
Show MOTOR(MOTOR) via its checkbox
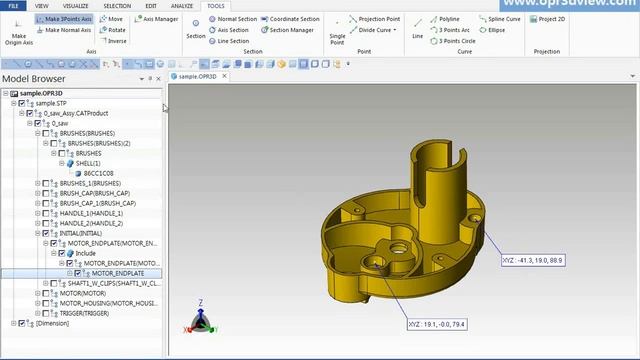click(x=46, y=293)
